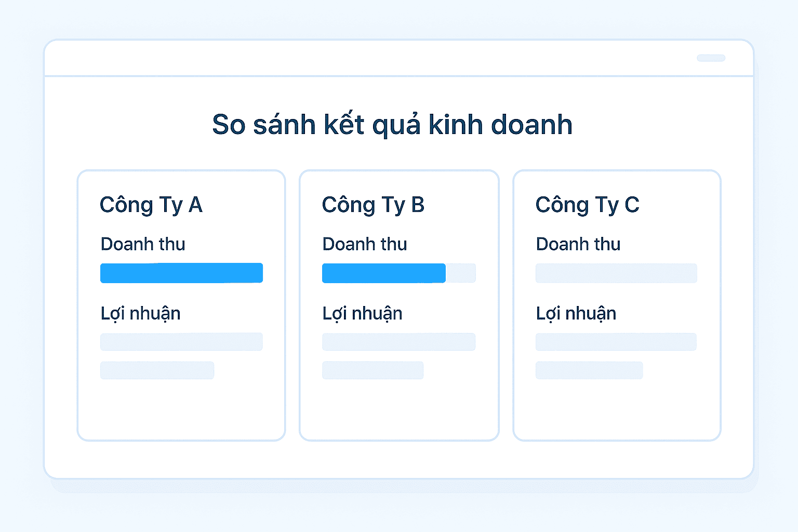Click the long profit bar in Công Ty A

point(181,342)
